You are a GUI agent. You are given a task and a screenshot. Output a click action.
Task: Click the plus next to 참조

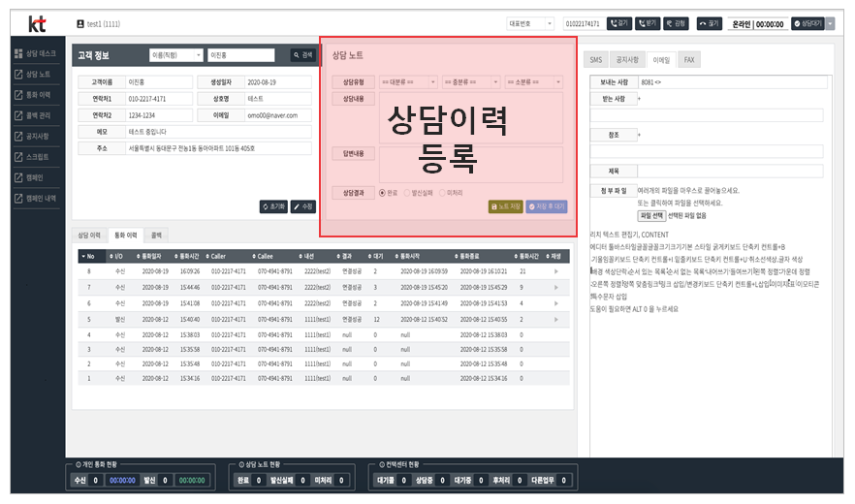pos(639,135)
